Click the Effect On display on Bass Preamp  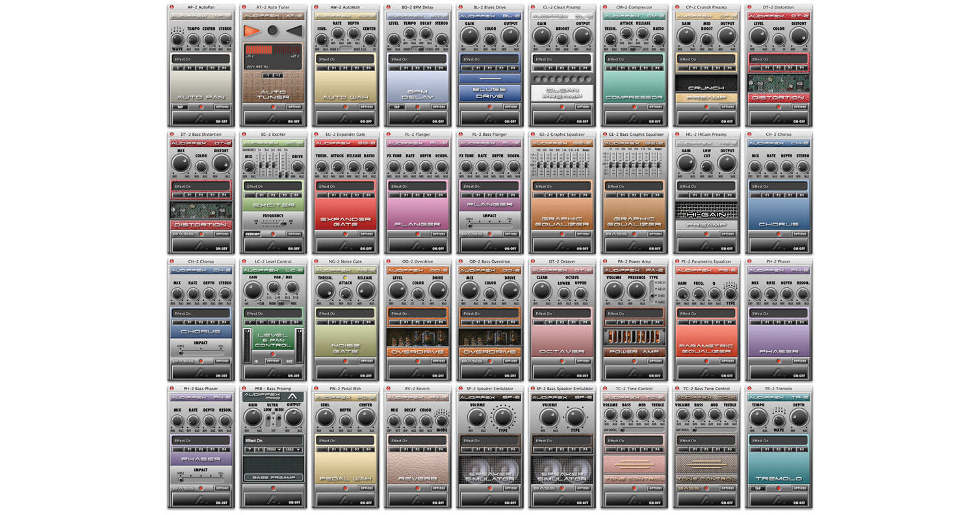click(x=273, y=440)
